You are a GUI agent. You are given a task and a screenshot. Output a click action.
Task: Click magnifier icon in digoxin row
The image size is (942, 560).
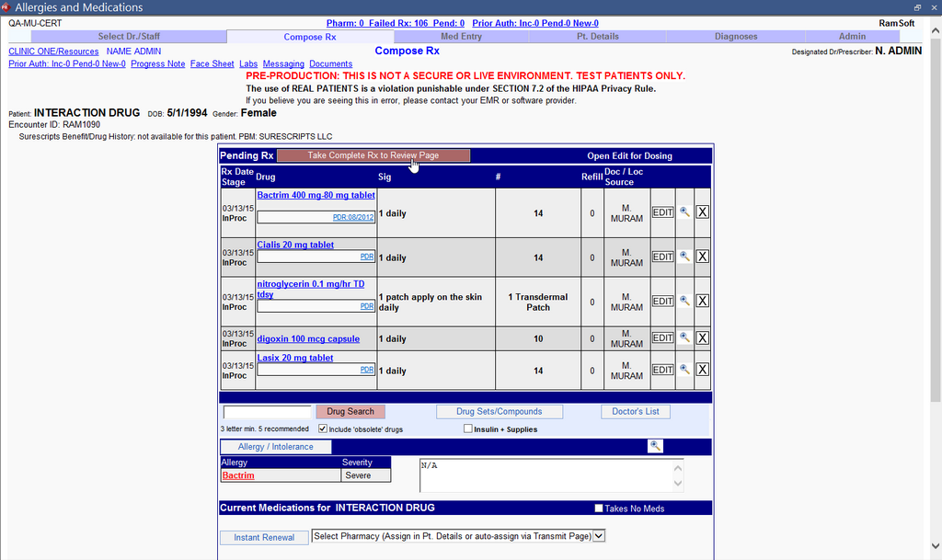click(684, 337)
